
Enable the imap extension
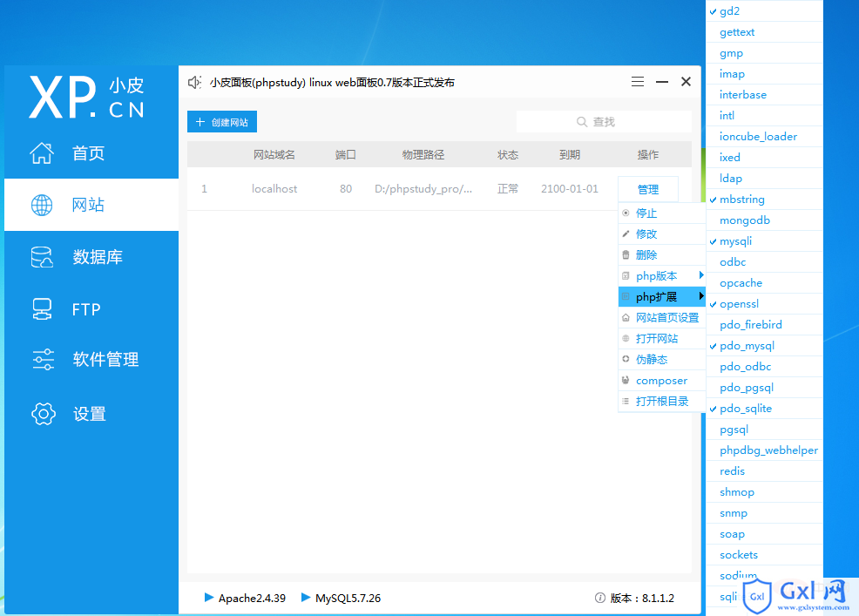(x=765, y=74)
